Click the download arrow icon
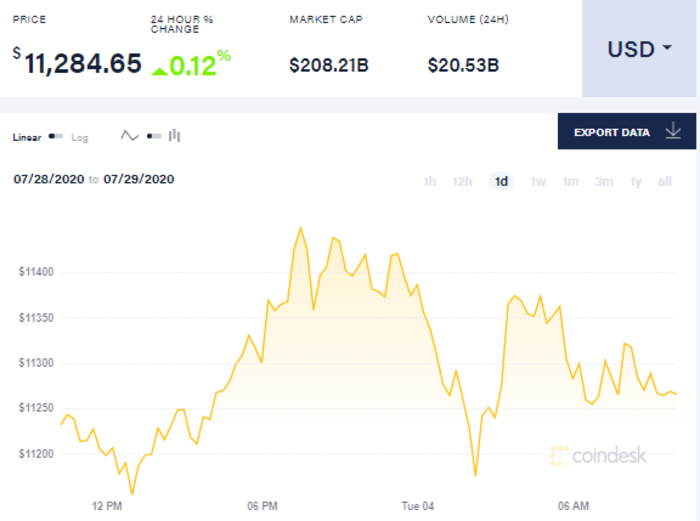 pos(672,131)
